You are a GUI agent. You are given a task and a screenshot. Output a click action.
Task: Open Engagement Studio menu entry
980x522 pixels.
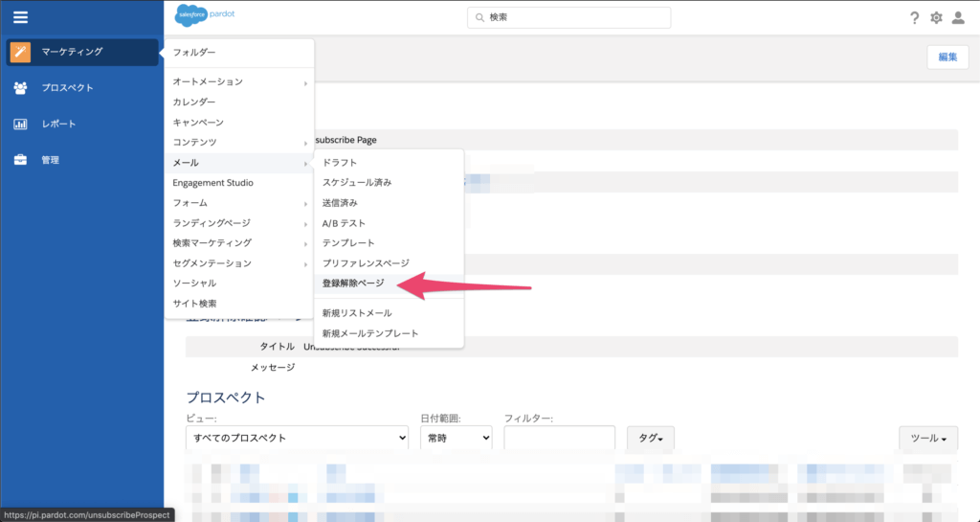pos(238,183)
